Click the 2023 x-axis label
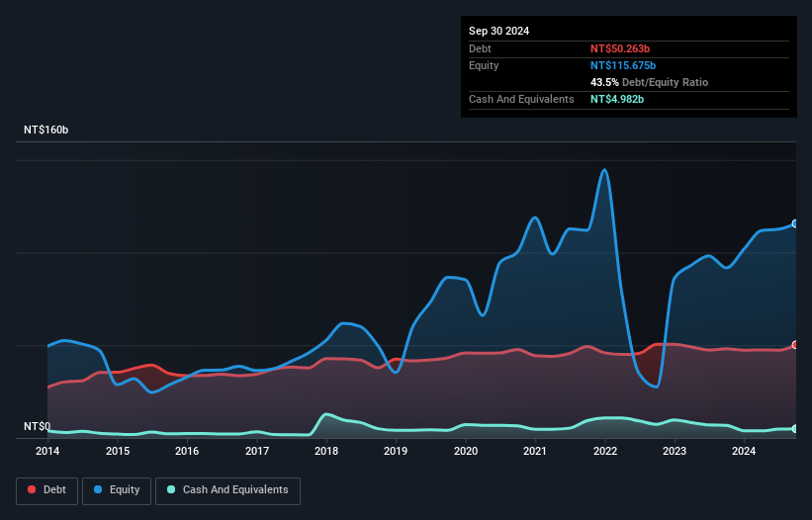 [675, 451]
